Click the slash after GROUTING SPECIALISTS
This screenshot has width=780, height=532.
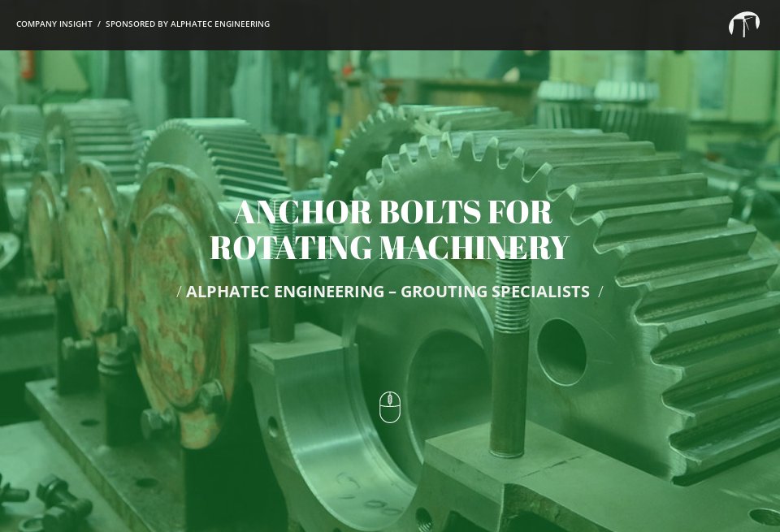tap(600, 291)
